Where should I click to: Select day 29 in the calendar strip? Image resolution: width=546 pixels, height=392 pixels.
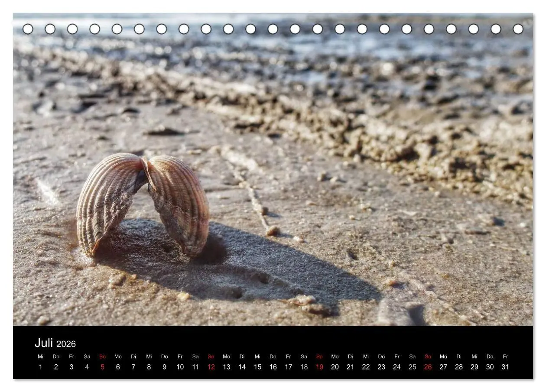click(x=474, y=367)
